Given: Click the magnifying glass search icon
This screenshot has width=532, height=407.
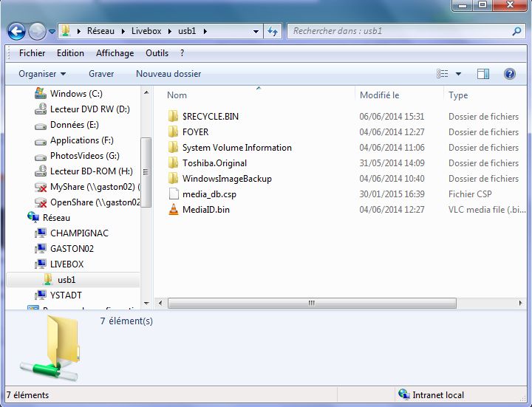Looking at the screenshot, I should 516,31.
